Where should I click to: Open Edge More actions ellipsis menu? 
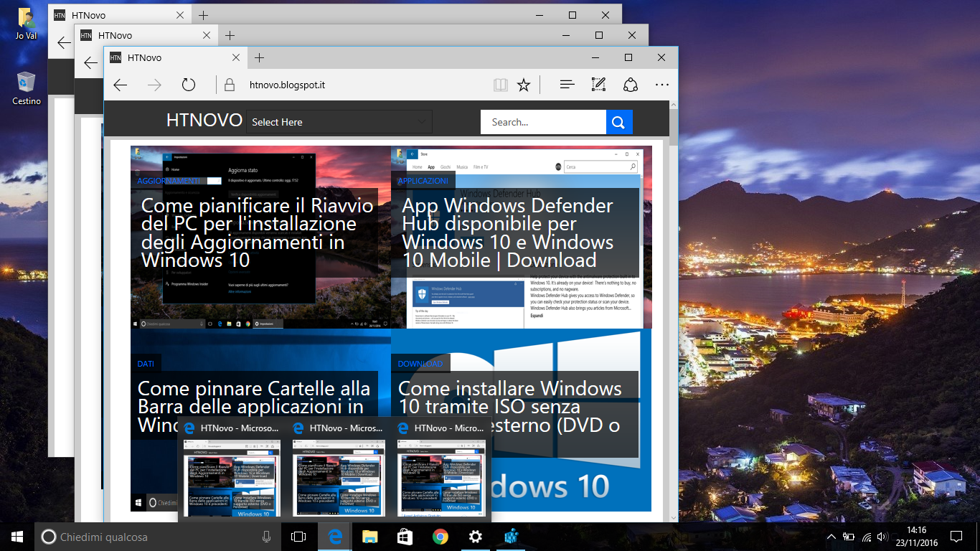(661, 85)
